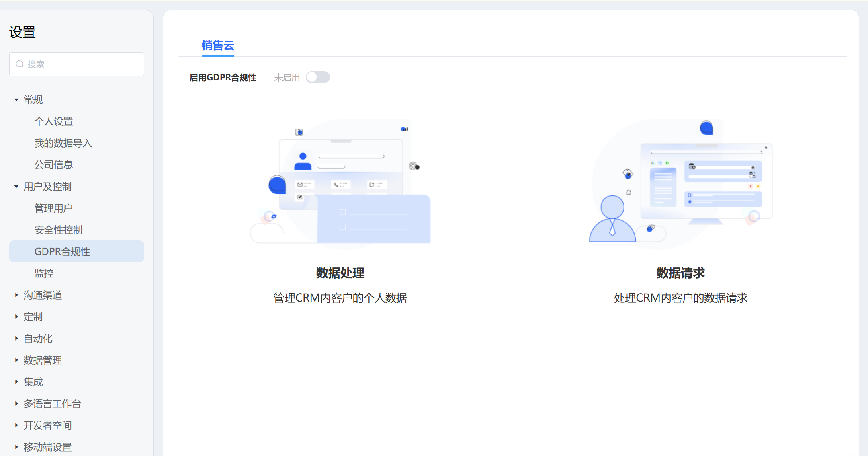
Task: Click the 数据请求 heading link
Action: 680,273
